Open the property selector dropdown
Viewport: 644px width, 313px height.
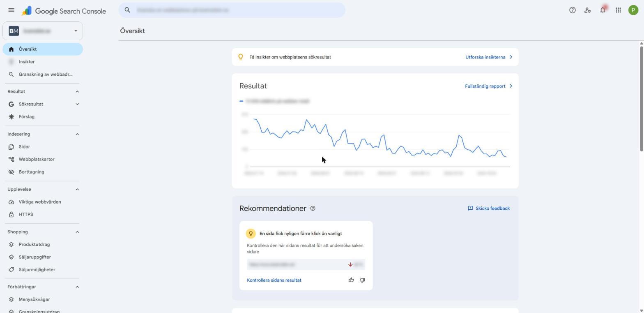[43, 31]
